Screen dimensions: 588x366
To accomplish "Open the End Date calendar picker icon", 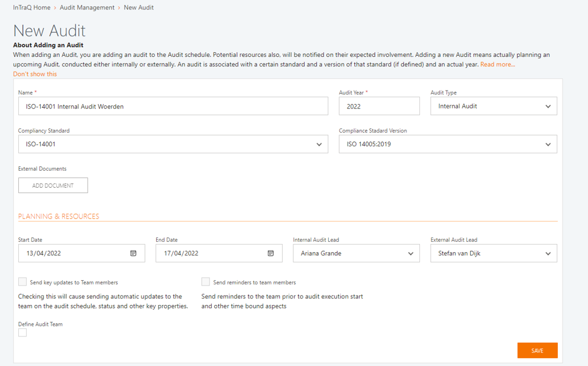I will click(x=270, y=253).
